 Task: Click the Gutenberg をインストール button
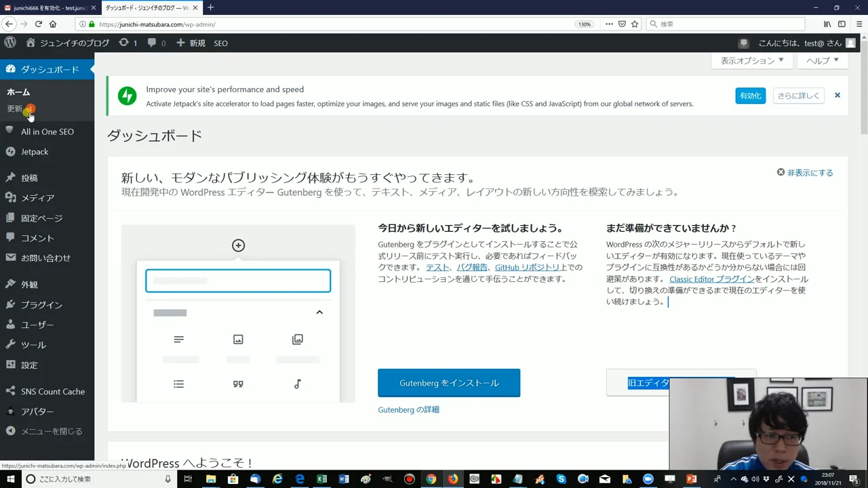click(x=449, y=383)
